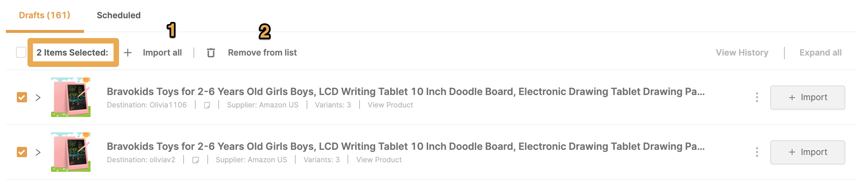This screenshot has width=868, height=182.
Task: Uncheck the Olivia1106 destination product checkbox
Action: 22,97
